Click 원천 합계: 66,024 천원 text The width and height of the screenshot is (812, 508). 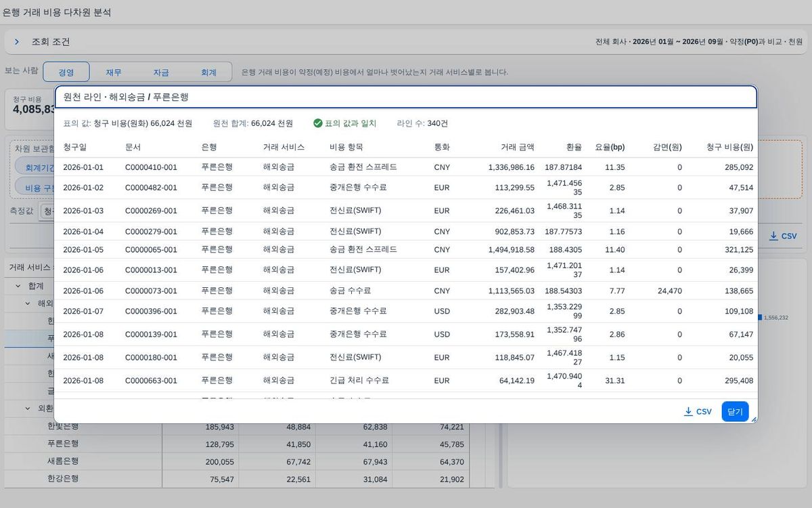(253, 123)
